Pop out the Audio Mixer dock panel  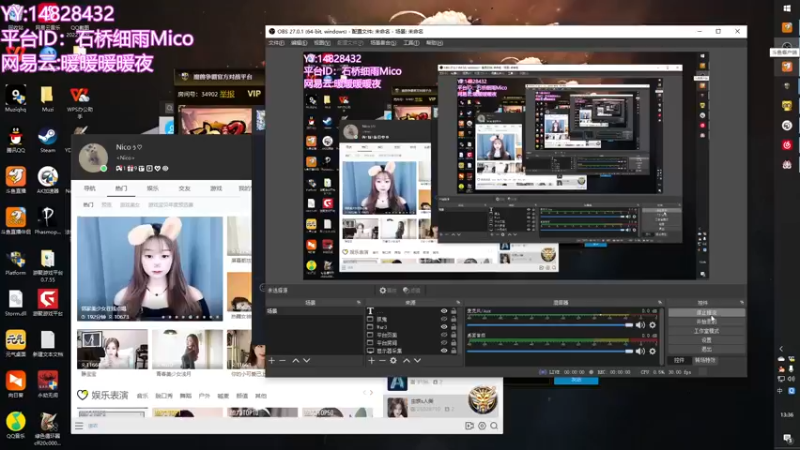pyautogui.click(x=660, y=303)
